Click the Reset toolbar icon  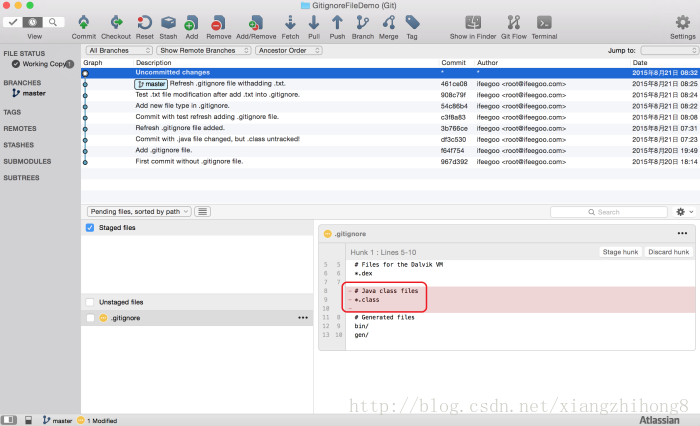[144, 22]
